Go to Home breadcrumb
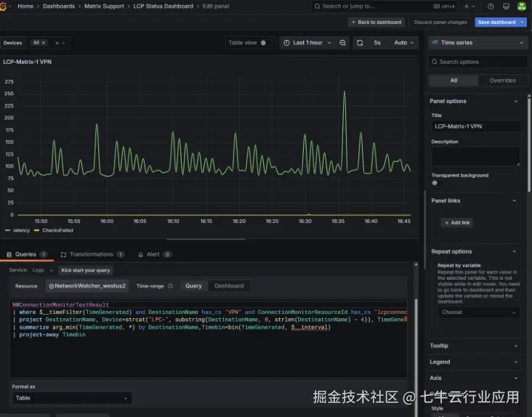This screenshot has width=532, height=417. point(25,6)
